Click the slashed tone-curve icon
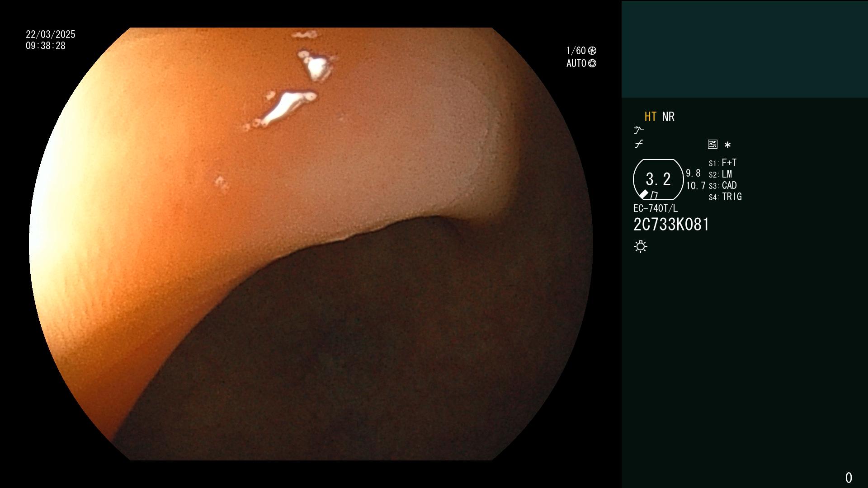This screenshot has width=868, height=488. pyautogui.click(x=639, y=144)
